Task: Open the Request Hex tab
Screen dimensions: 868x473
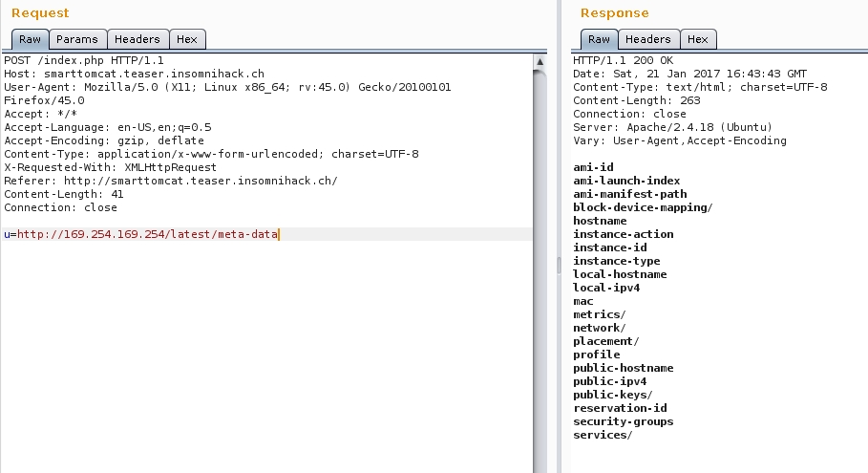Action: pyautogui.click(x=187, y=39)
